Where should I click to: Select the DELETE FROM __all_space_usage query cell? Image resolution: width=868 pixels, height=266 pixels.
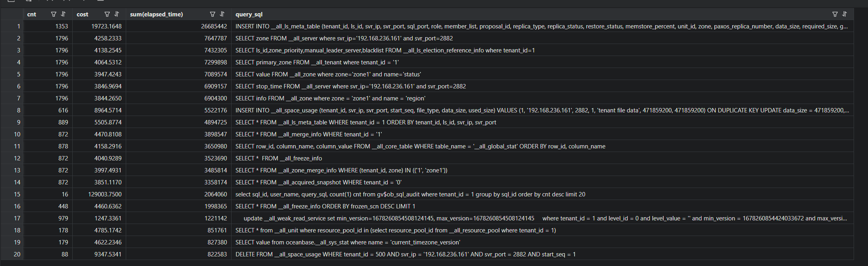(x=542, y=254)
